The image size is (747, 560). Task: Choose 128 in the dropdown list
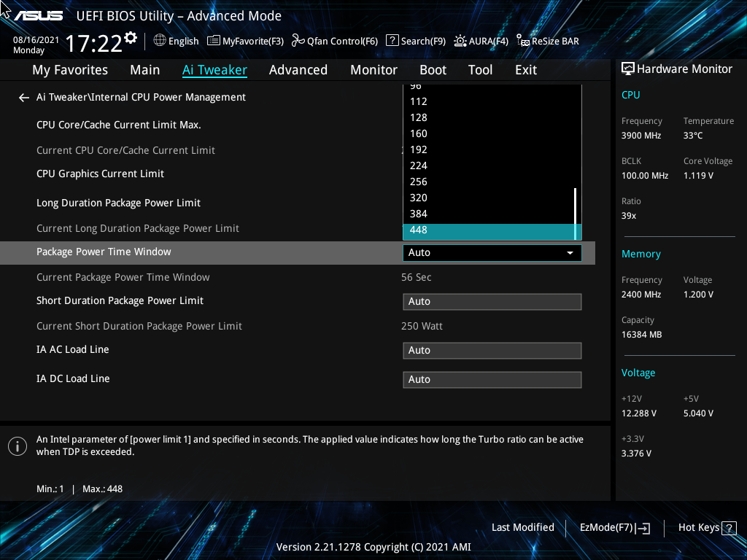coord(489,117)
